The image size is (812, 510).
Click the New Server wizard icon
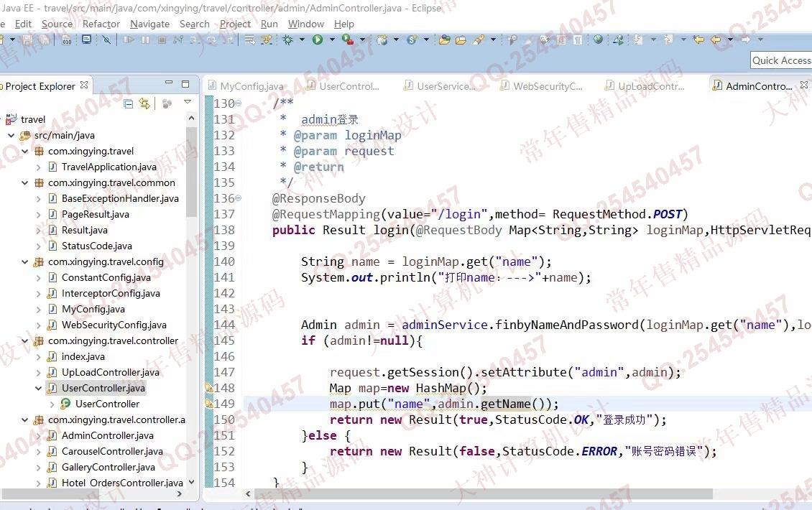(382, 40)
